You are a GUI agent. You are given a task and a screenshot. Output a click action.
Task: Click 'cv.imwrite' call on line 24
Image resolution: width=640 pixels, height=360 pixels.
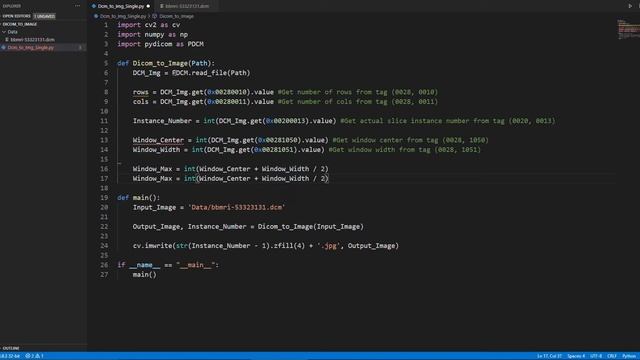(x=152, y=246)
